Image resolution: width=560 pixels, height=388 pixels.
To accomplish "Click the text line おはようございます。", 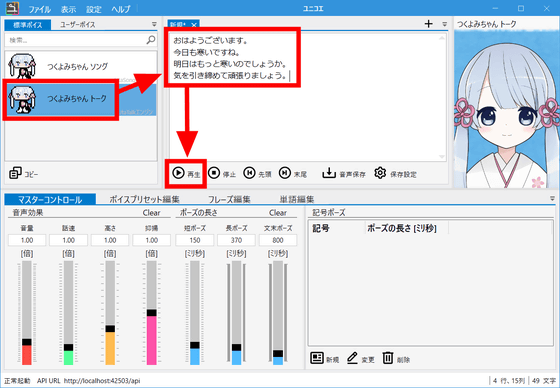I will 211,40.
